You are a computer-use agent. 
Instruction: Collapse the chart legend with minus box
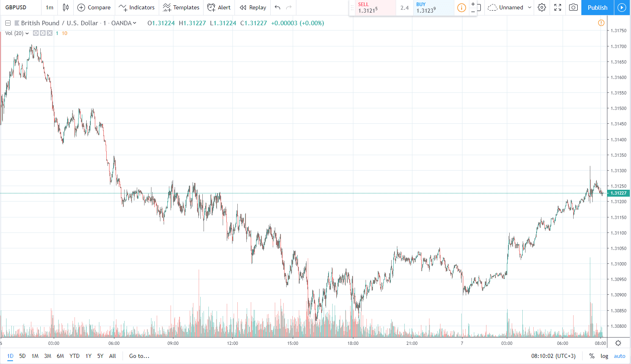click(8, 23)
